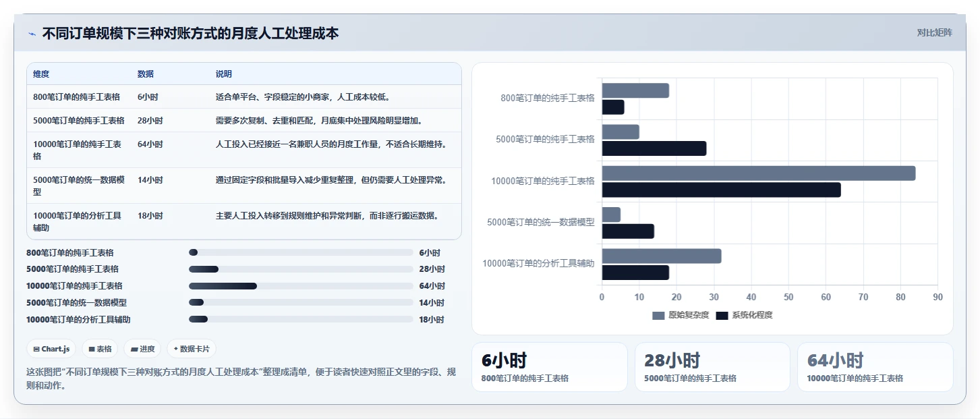This screenshot has height=419, width=980.
Task: Open the 64小时 data card
Action: [x=875, y=367]
